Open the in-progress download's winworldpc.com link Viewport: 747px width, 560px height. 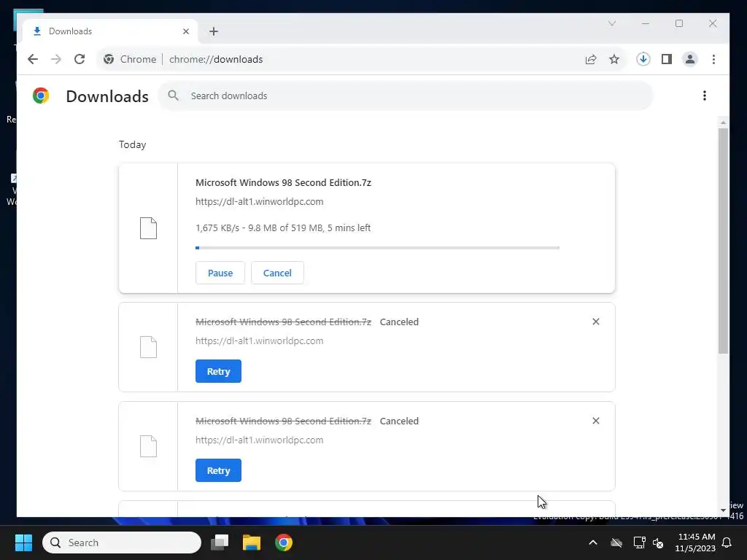click(259, 201)
